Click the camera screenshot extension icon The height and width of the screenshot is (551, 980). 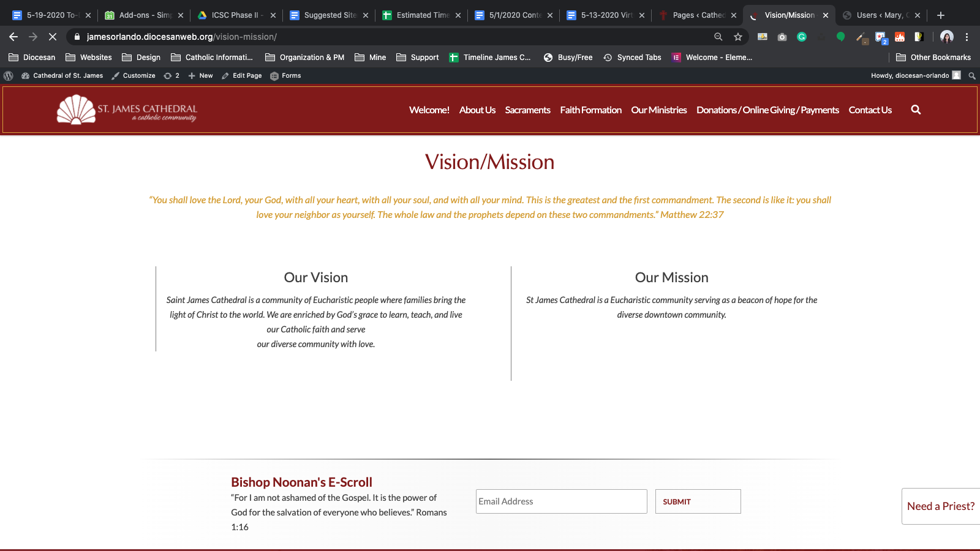(782, 37)
